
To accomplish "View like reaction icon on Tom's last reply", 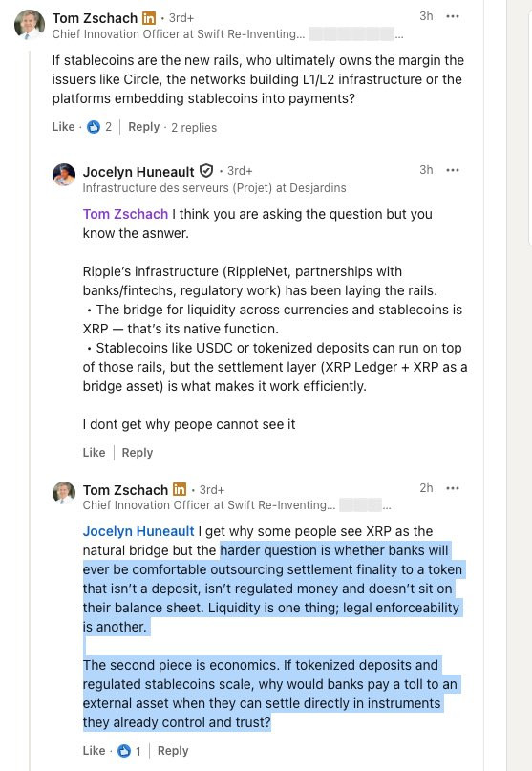I will 124,751.
